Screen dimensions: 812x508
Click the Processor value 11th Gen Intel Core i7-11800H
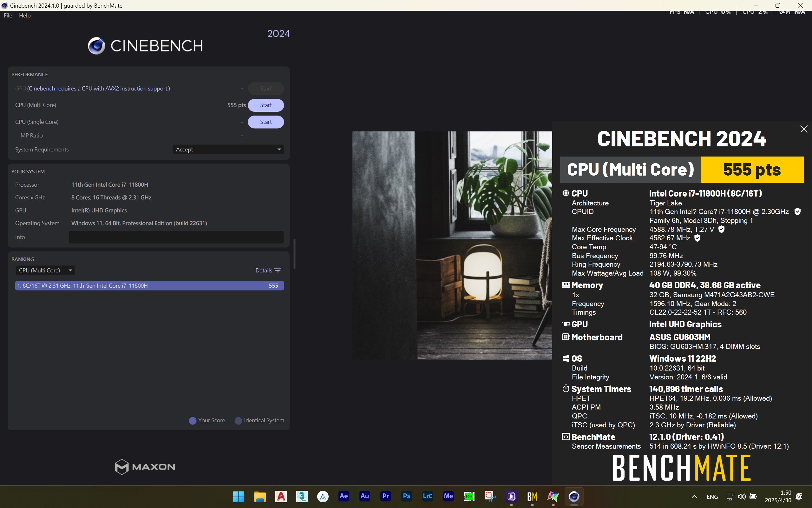click(109, 184)
